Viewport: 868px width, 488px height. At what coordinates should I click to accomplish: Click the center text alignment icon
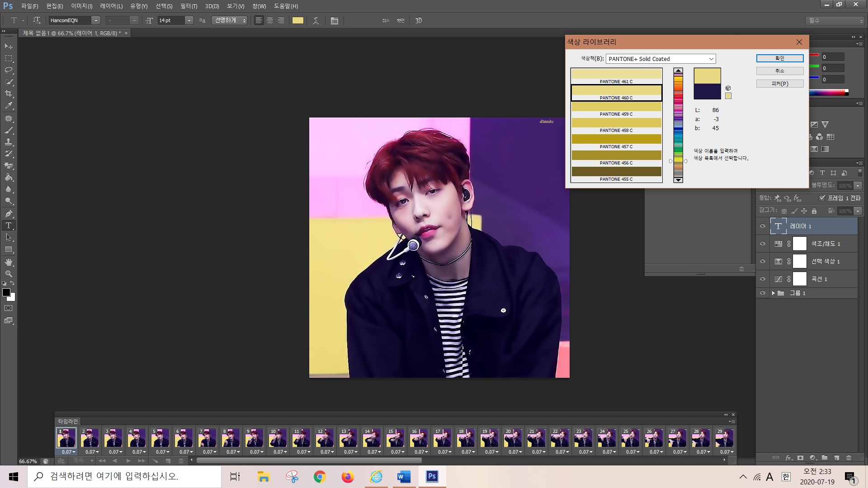coord(270,20)
